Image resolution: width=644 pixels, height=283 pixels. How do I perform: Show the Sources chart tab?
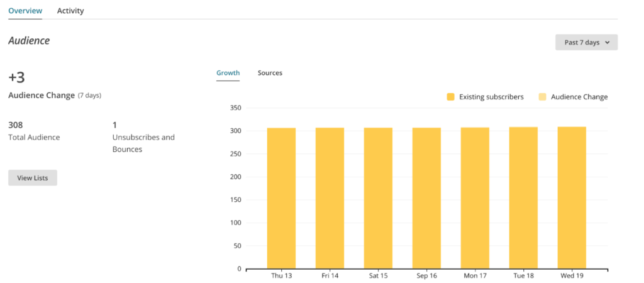(270, 73)
